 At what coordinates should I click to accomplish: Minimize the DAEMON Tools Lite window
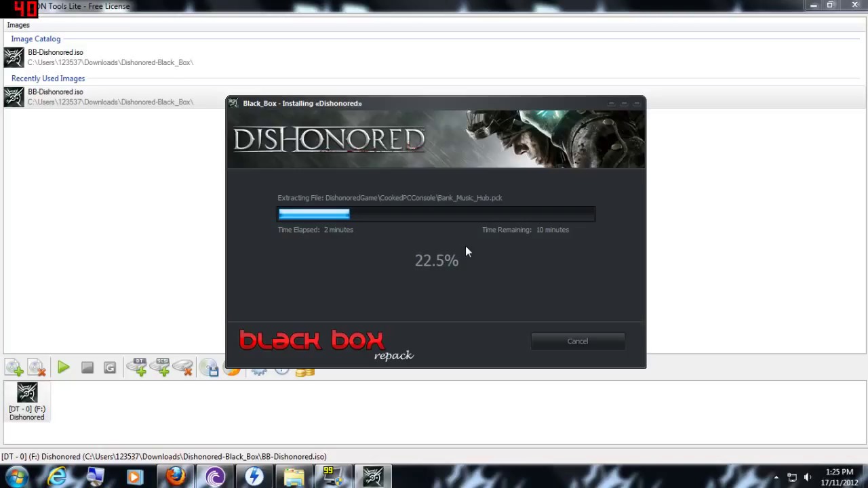[813, 5]
